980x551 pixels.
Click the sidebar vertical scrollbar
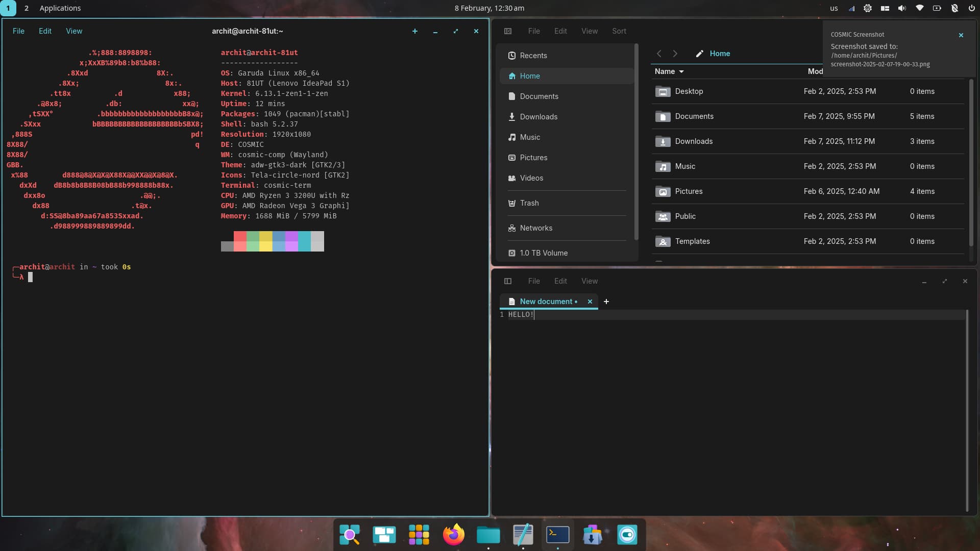(636, 142)
